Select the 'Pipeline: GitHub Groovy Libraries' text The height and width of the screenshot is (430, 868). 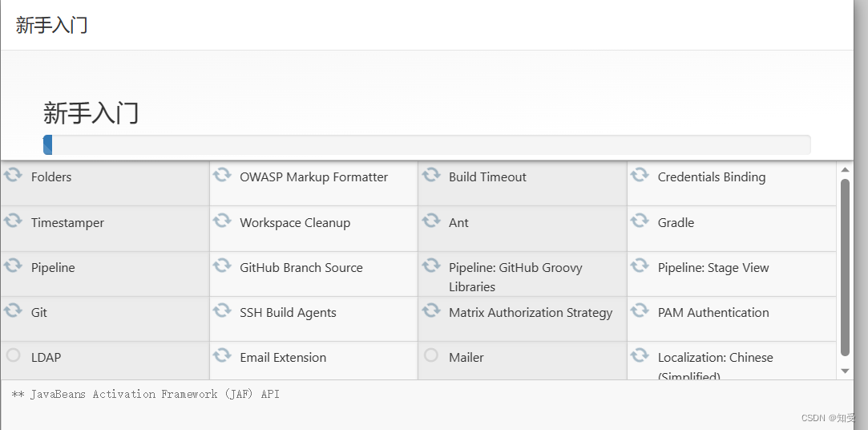(x=515, y=277)
